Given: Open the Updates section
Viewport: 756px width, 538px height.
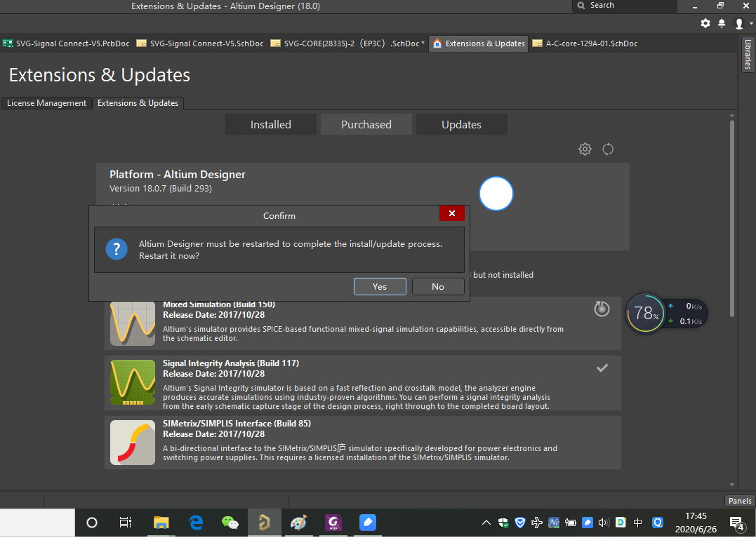Looking at the screenshot, I should (x=461, y=124).
